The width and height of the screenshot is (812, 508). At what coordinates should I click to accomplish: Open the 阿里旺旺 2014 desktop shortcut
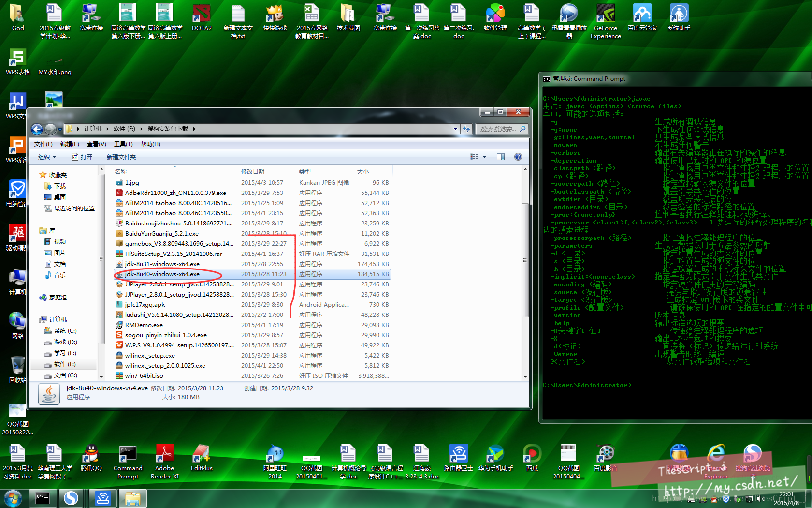click(x=275, y=462)
